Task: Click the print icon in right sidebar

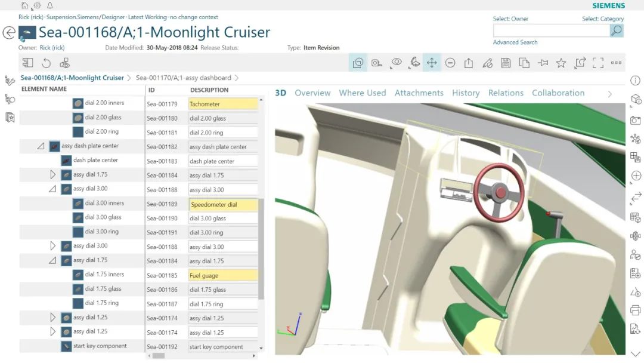Action: tap(635, 310)
